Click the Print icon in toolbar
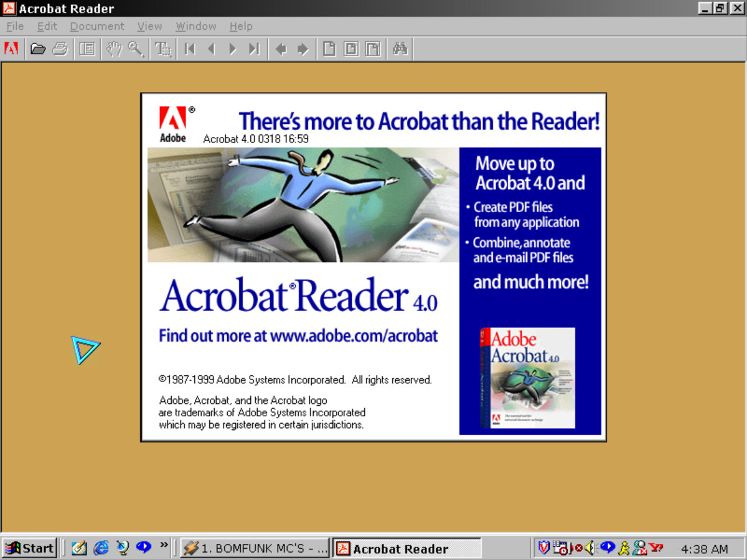 (60, 49)
